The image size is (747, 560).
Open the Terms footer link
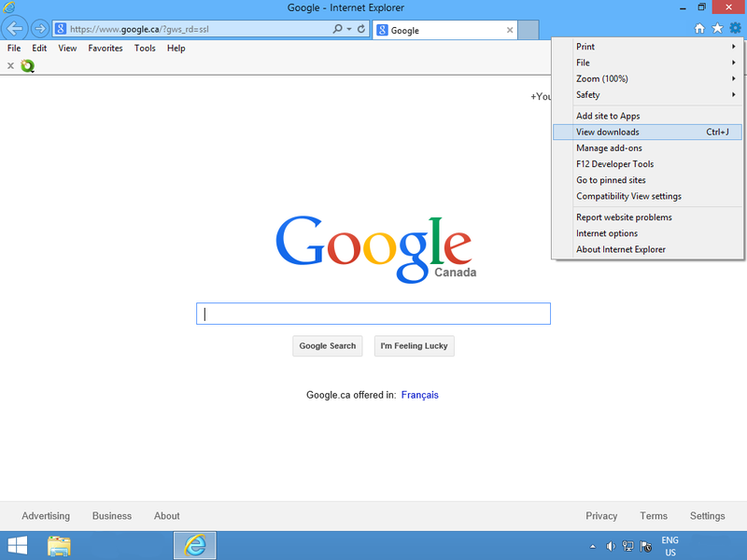click(x=654, y=516)
